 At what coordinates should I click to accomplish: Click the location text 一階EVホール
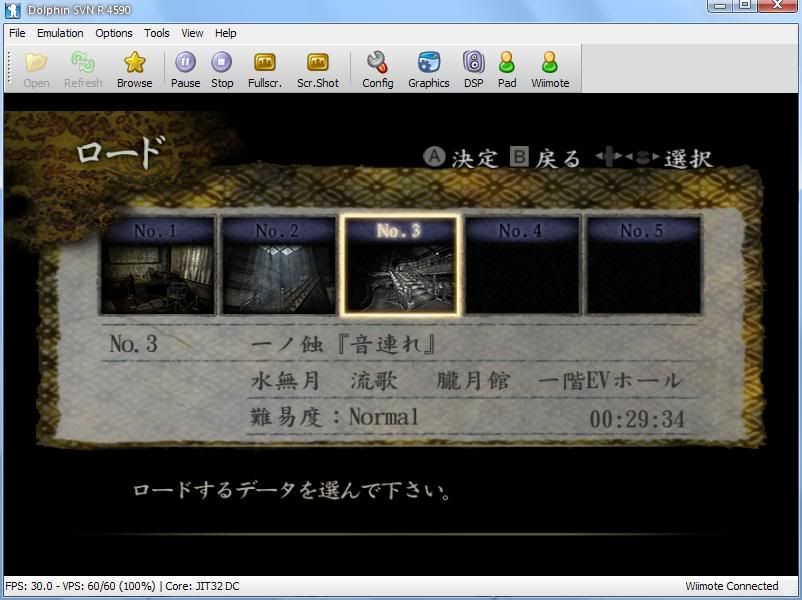tap(610, 381)
